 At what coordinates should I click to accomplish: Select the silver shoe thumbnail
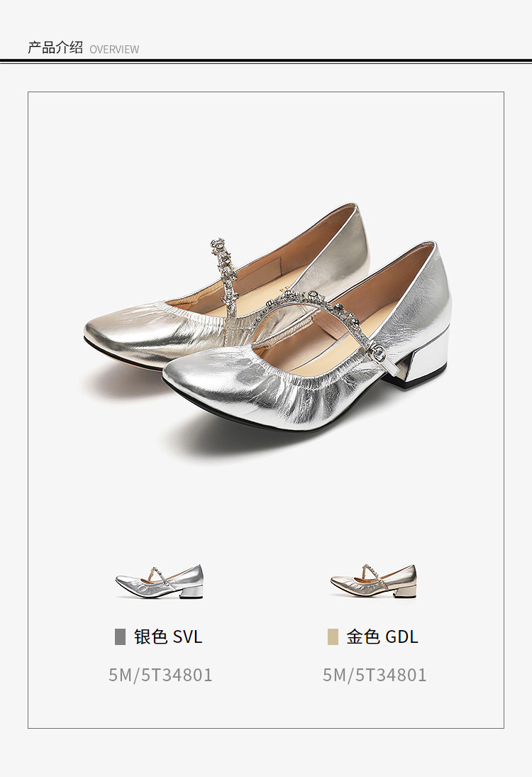click(160, 581)
